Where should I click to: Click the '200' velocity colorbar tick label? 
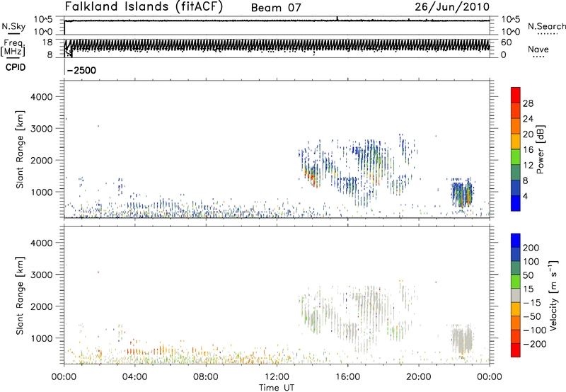click(x=531, y=248)
